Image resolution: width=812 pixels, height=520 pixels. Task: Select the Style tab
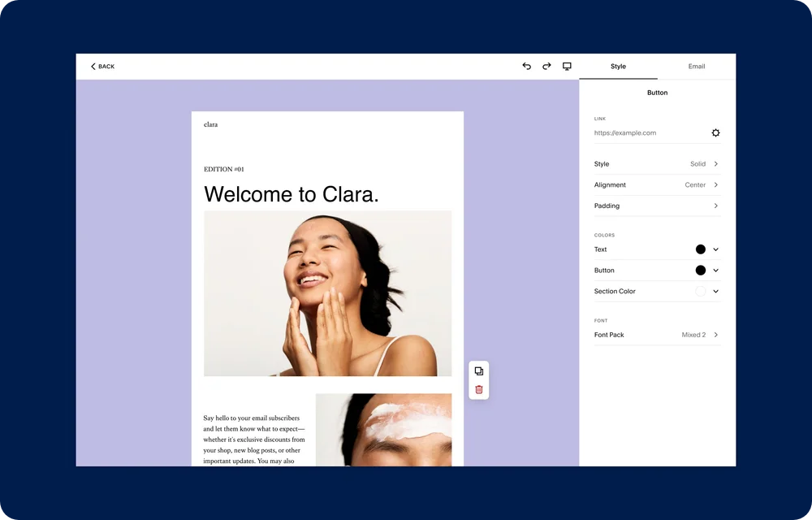(618, 67)
